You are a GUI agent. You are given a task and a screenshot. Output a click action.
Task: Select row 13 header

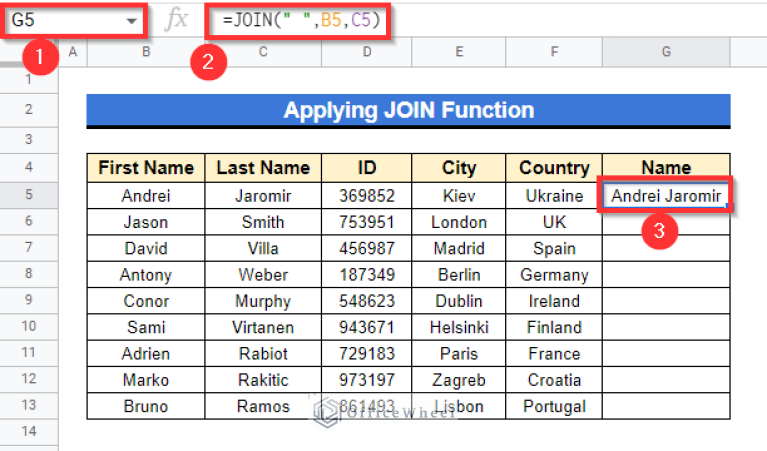(x=29, y=406)
